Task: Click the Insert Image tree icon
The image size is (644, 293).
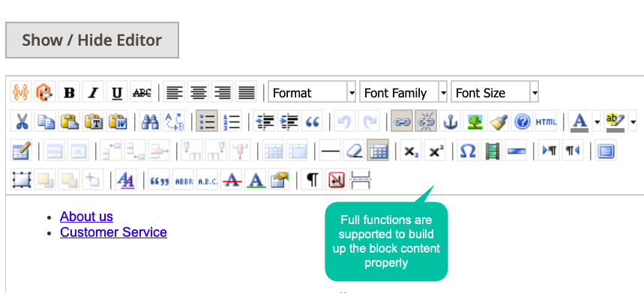Action: click(x=475, y=121)
